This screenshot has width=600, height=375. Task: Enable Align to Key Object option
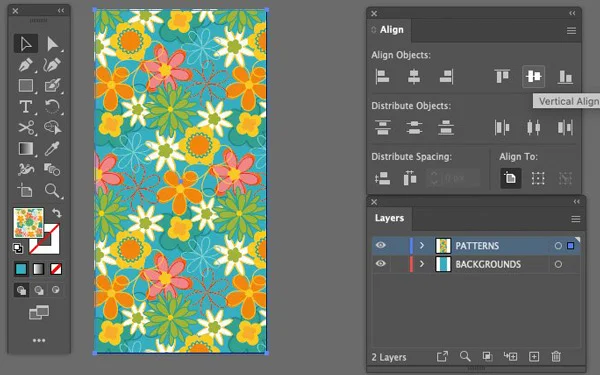[565, 178]
